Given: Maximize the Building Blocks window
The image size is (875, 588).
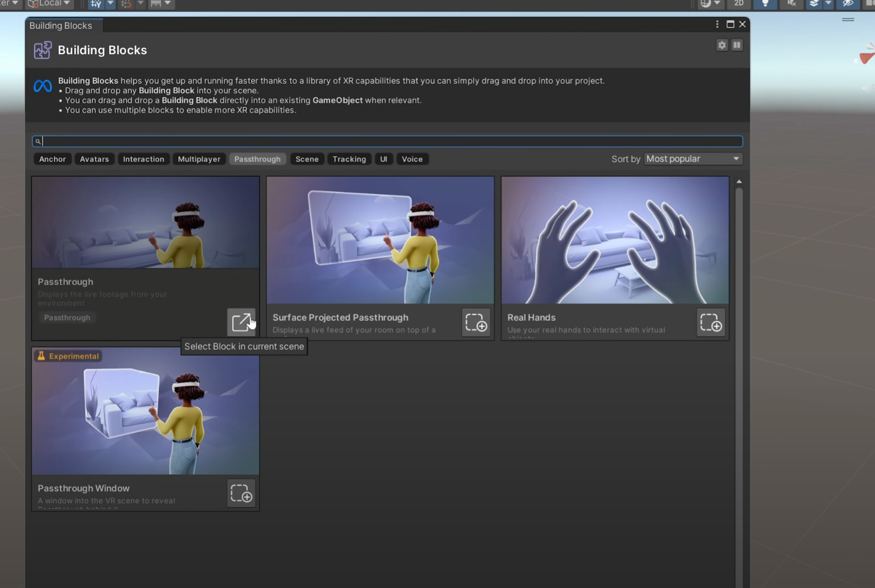Looking at the screenshot, I should coord(730,24).
